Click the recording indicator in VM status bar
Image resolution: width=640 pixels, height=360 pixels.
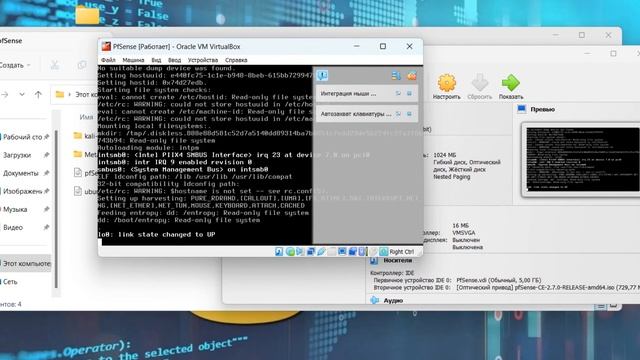pyautogui.click(x=353, y=251)
